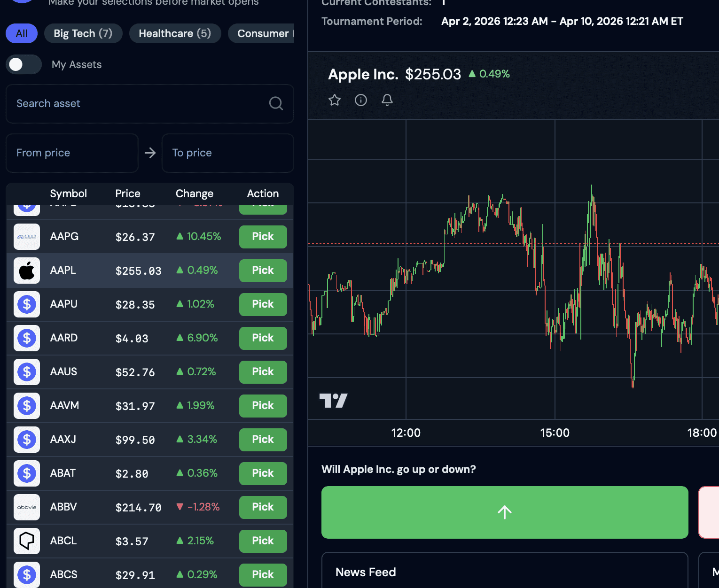
Task: Sort by Change column header
Action: [x=195, y=193]
